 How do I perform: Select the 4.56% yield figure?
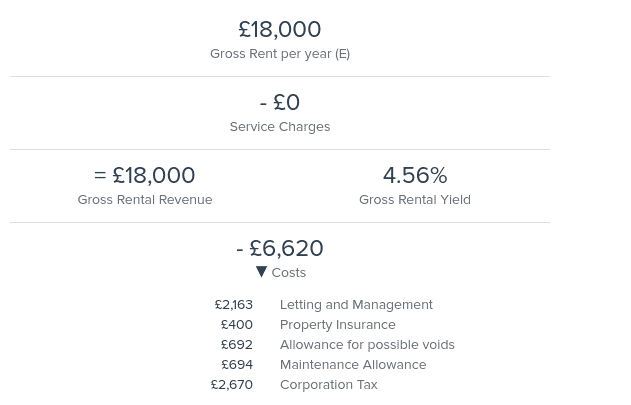click(415, 175)
